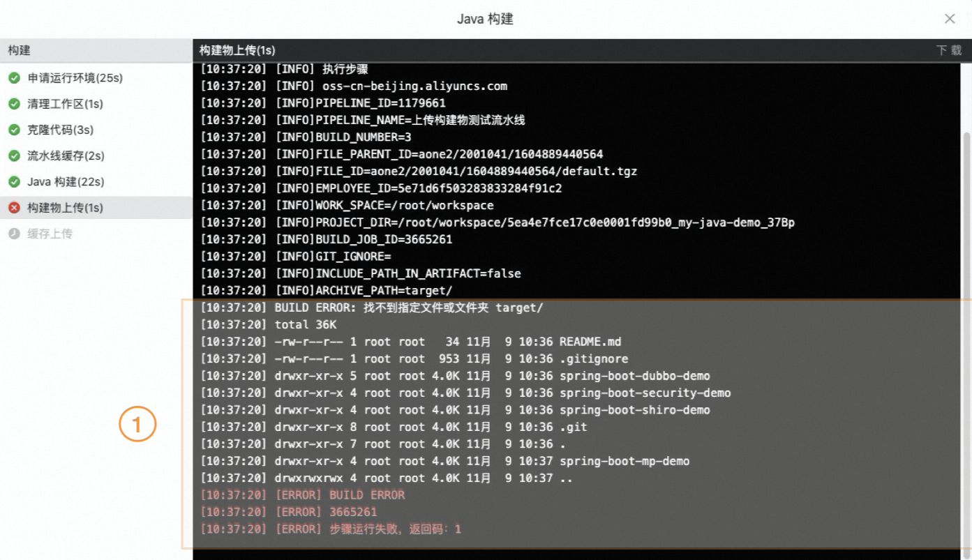Click the PIPELINE_NAME=上传构建物测试流水线 log line
This screenshot has height=560, width=972.
pyautogui.click(x=363, y=120)
